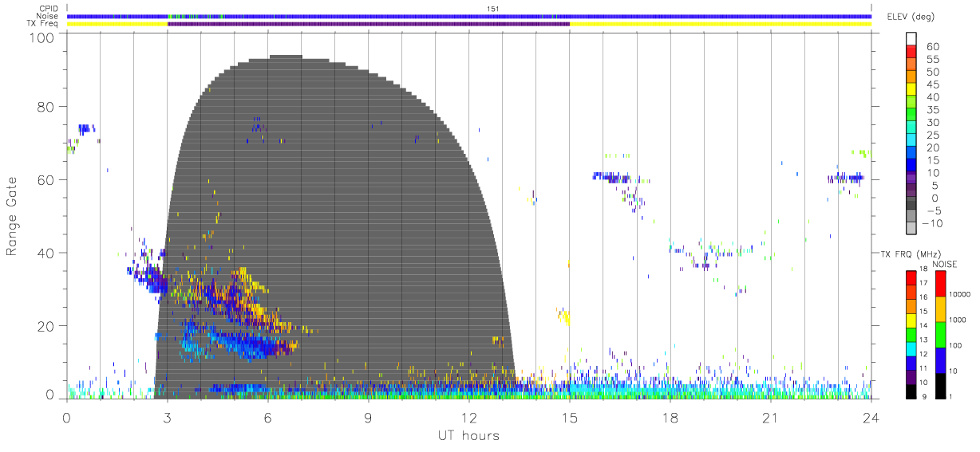Screen dimensions: 980x452
Task: Pick the cyan swatch in TX FRQ colorbar
Action: pos(911,348)
